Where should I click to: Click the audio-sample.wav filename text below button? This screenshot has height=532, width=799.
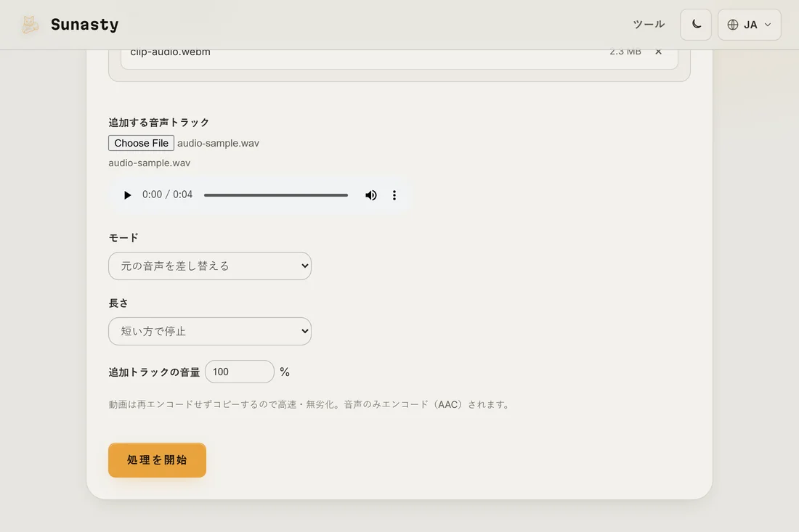150,163
